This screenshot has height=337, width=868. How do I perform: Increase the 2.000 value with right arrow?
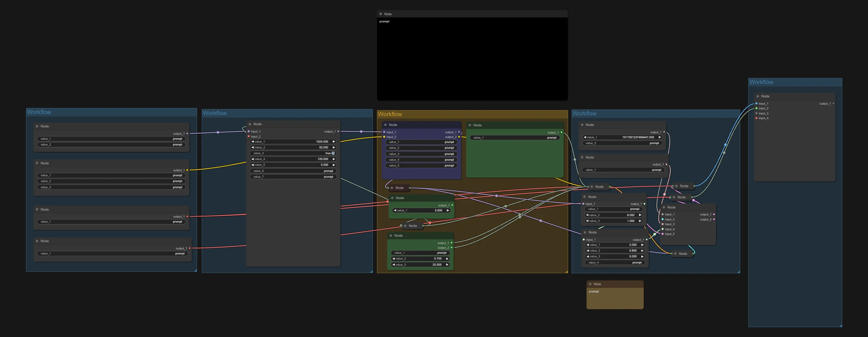pyautogui.click(x=642, y=245)
